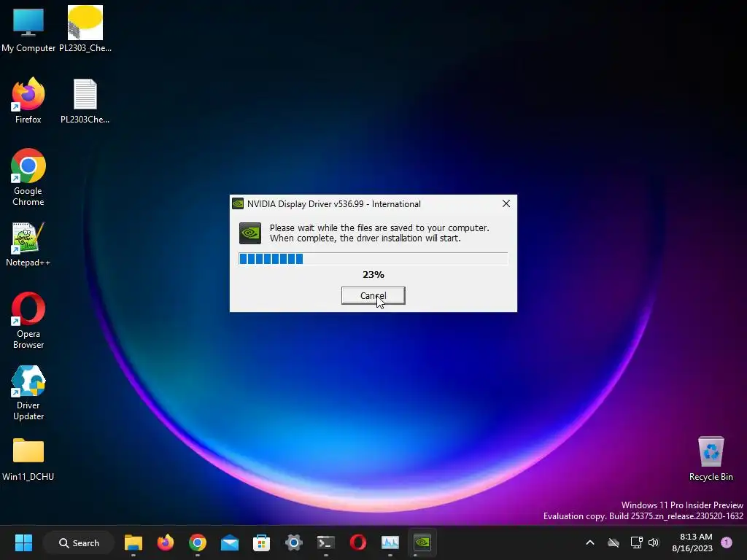Image resolution: width=747 pixels, height=560 pixels.
Task: Switch to the NVIDIA installer taskbar icon
Action: tap(422, 542)
